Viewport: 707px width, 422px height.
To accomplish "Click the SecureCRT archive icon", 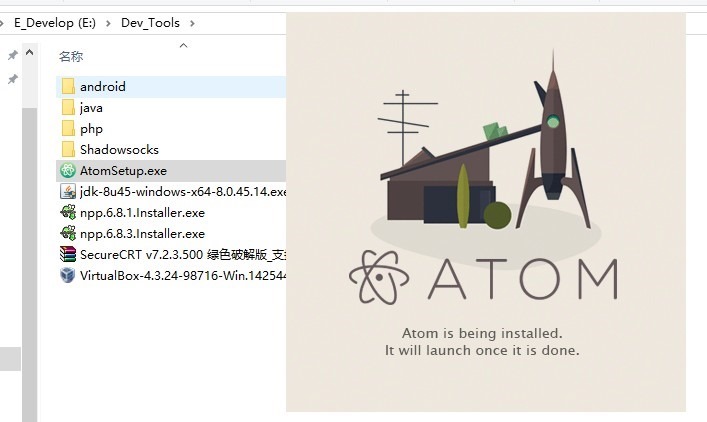I will pyautogui.click(x=68, y=255).
